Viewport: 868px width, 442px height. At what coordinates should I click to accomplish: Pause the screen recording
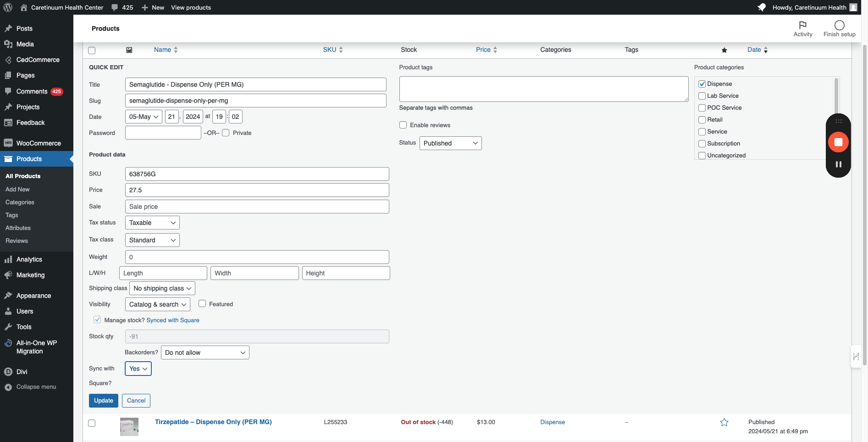pos(838,164)
